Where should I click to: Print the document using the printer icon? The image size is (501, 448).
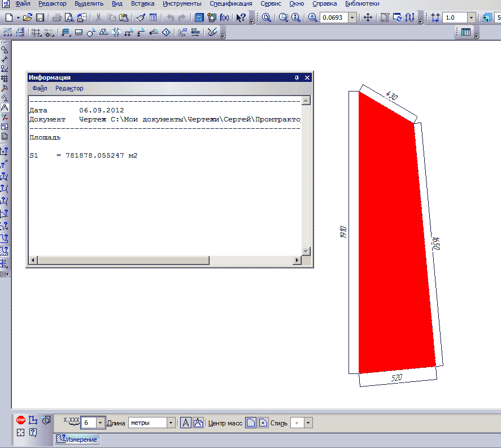pyautogui.click(x=57, y=18)
